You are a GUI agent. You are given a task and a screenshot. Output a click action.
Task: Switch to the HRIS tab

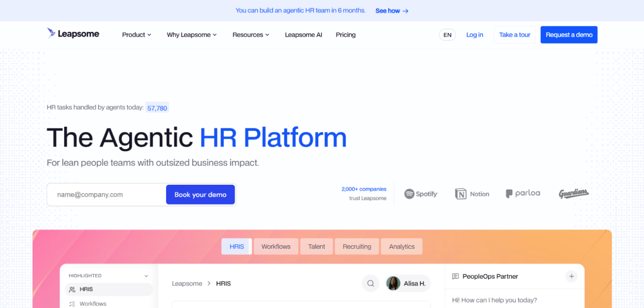[237, 247]
